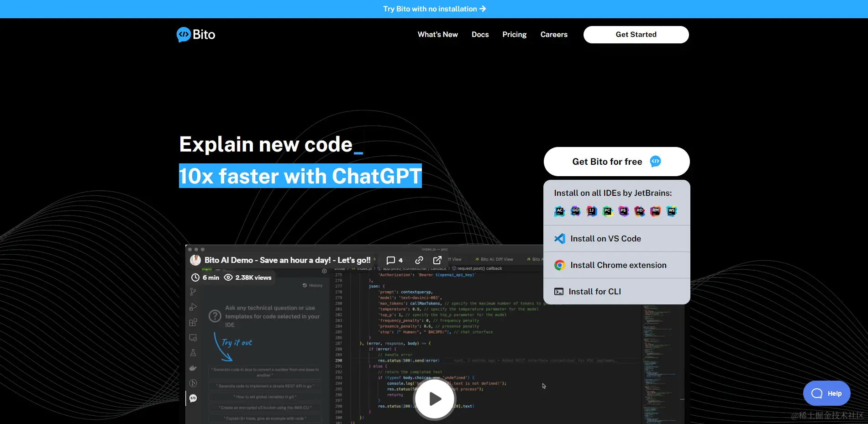Click the Docker whale icon in video sidebar
The width and height of the screenshot is (868, 424).
coord(193,368)
